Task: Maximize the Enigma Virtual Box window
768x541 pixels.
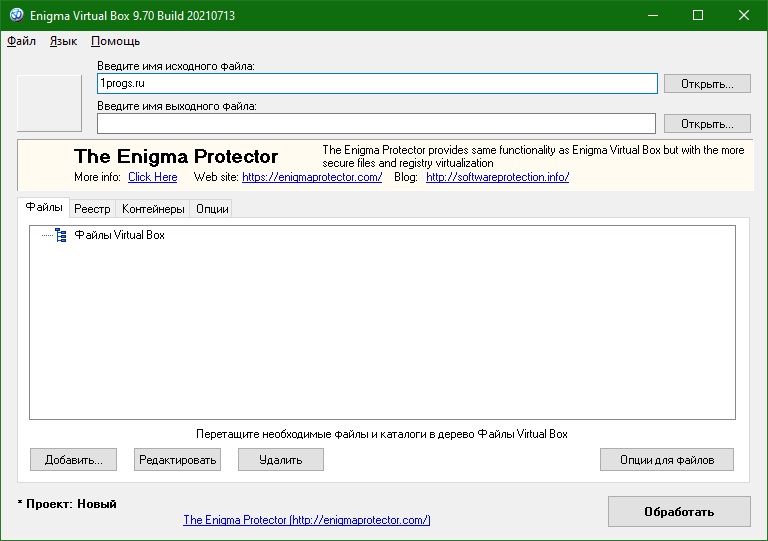Action: pos(698,15)
